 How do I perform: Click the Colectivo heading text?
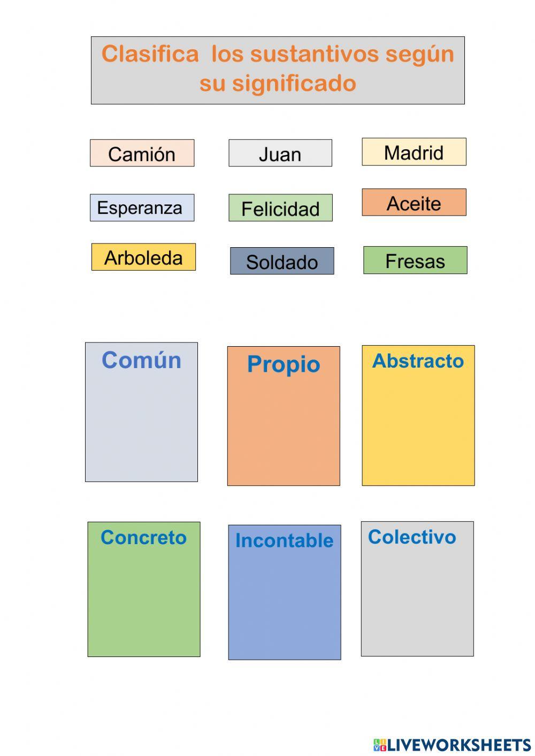pos(412,537)
